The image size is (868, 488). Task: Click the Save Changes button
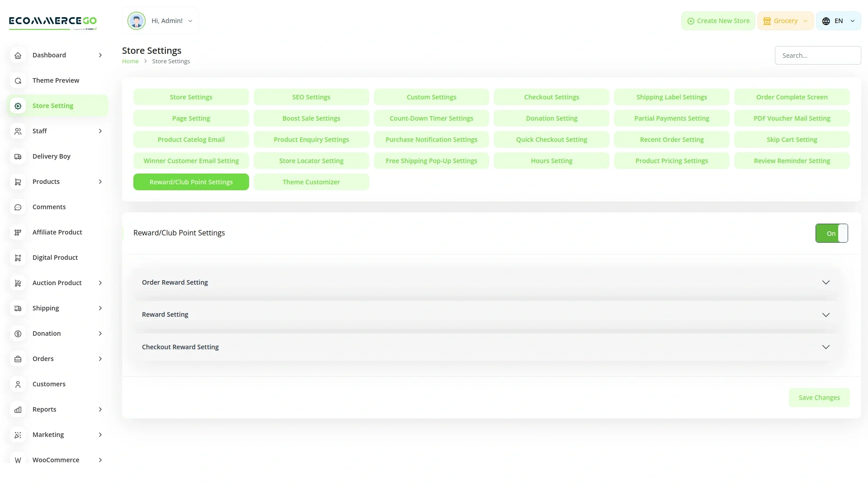click(819, 398)
